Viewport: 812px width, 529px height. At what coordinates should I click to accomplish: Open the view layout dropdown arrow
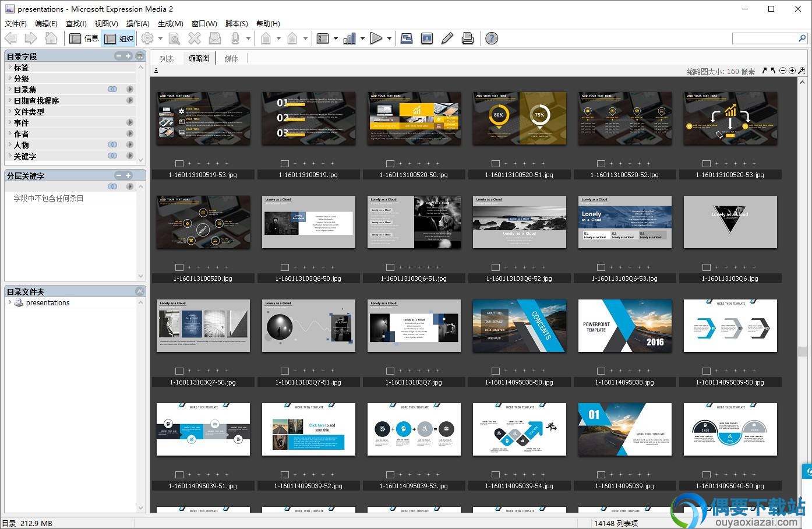point(336,39)
